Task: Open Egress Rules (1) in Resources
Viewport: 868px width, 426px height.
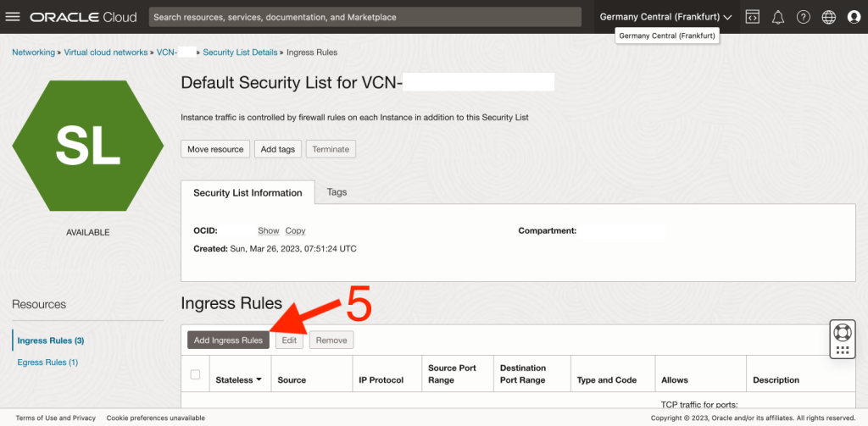Action: [x=47, y=362]
